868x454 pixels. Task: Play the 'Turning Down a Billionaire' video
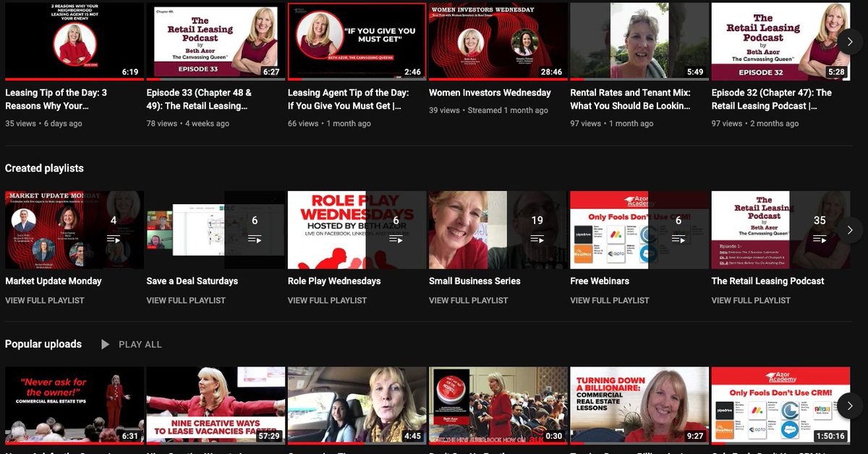point(639,405)
